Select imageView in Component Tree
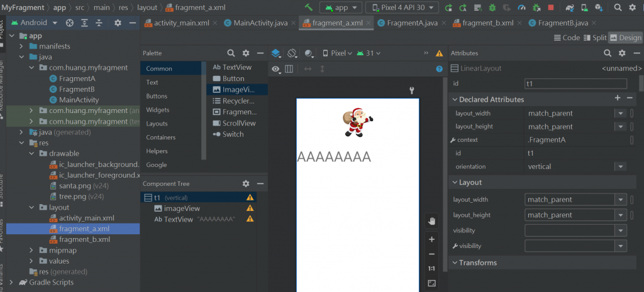The width and height of the screenshot is (644, 292). click(182, 208)
